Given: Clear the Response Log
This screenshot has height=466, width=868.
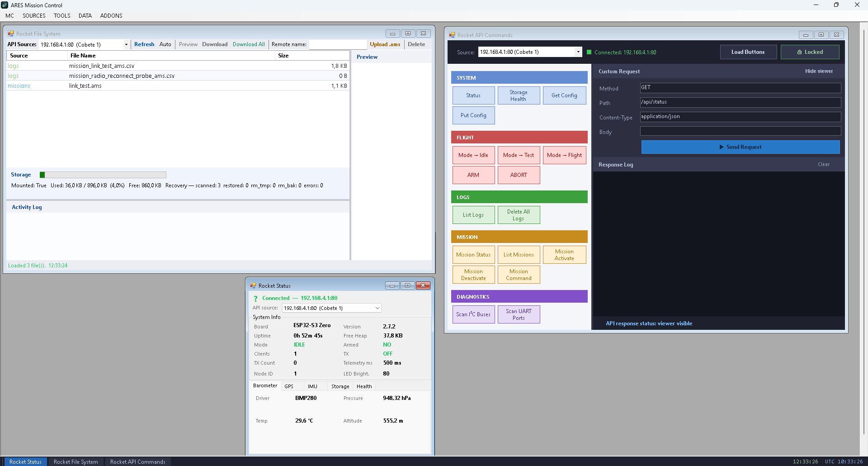Looking at the screenshot, I should click(823, 164).
